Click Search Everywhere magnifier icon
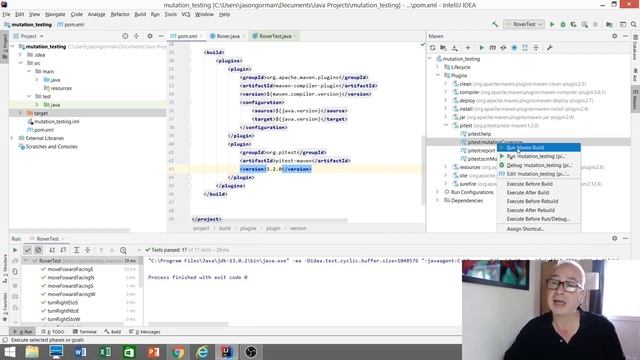 click(633, 24)
